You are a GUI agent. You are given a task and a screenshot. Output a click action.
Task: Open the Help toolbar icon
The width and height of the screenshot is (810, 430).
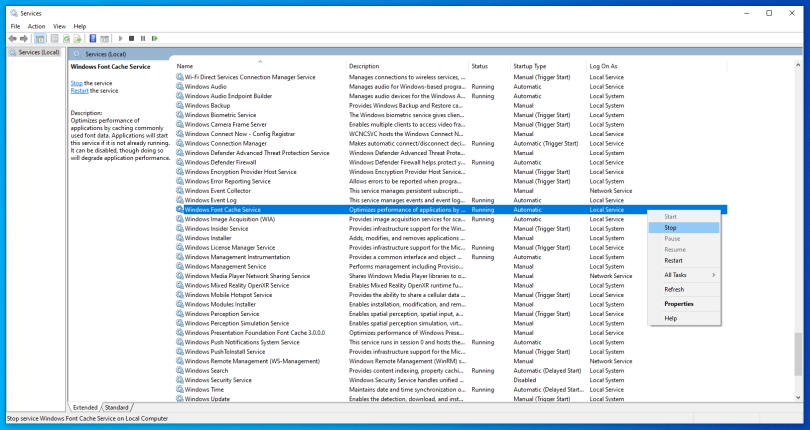point(92,39)
